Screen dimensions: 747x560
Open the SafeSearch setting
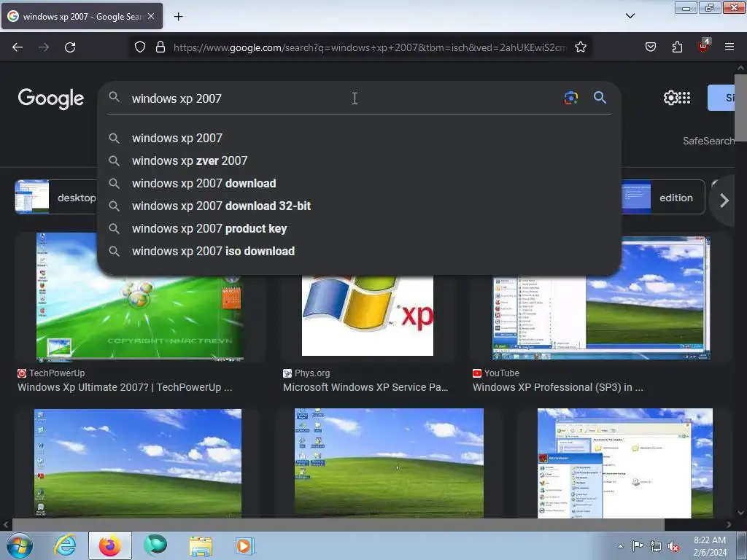708,141
